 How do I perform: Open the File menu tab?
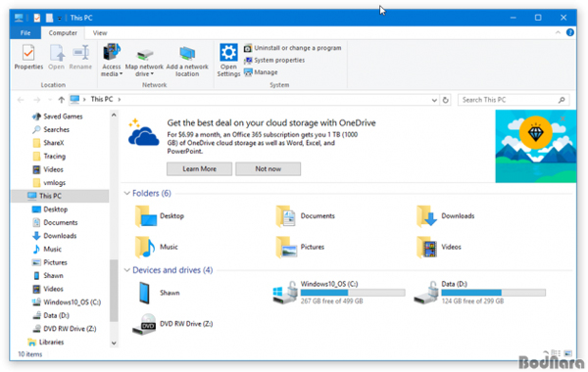click(x=25, y=33)
